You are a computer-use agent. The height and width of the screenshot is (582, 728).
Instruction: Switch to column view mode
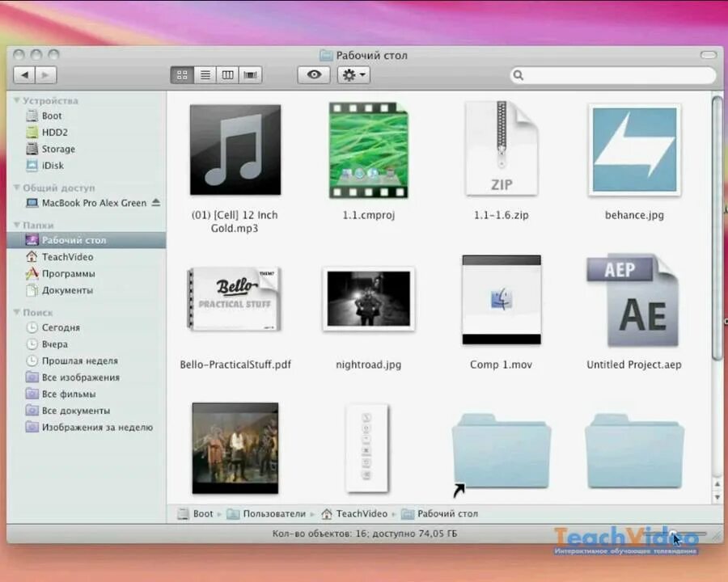(x=227, y=74)
